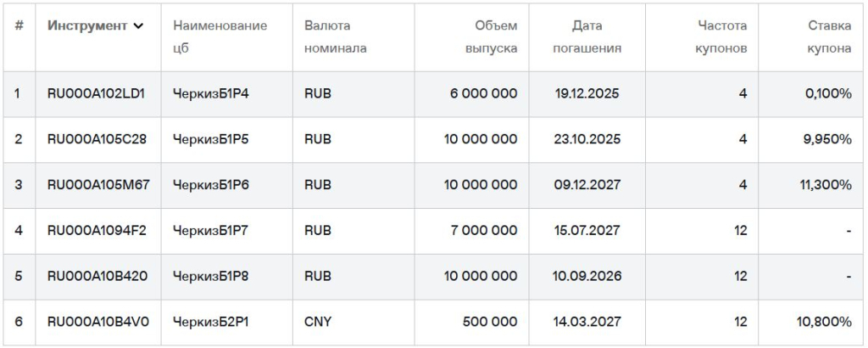Viewport: 868px width, 348px height.
Task: Click the Валюта номинала column header
Action: click(x=336, y=36)
